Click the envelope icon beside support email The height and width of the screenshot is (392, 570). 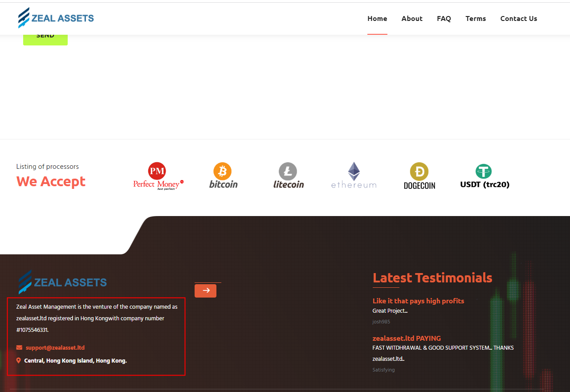point(19,347)
